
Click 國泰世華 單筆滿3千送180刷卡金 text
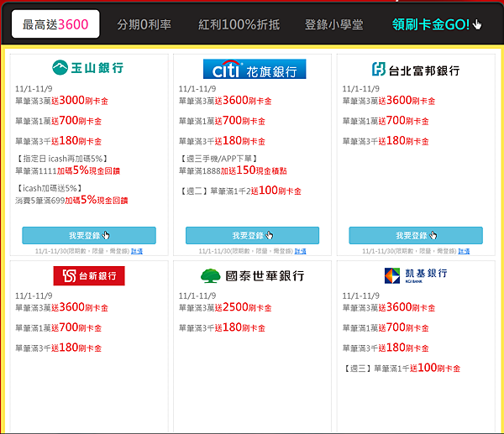[x=222, y=327]
